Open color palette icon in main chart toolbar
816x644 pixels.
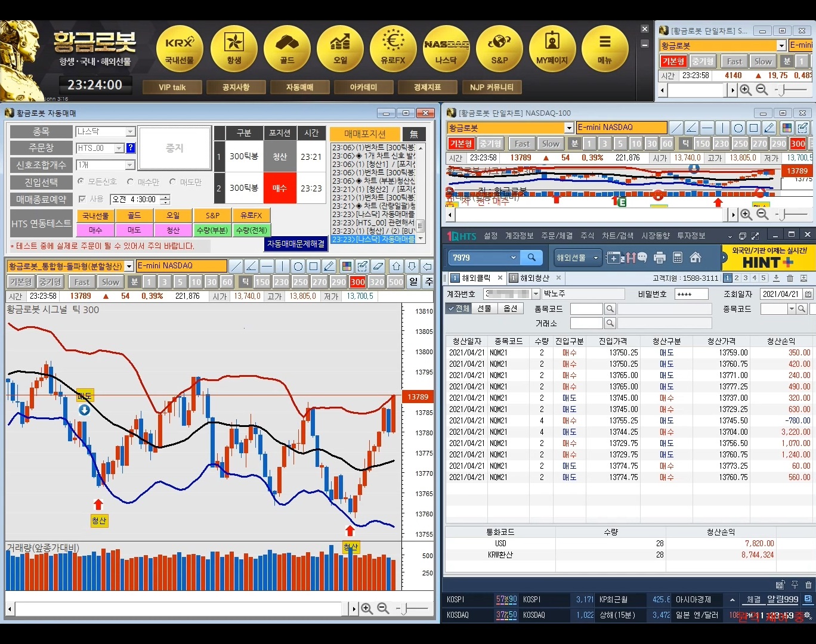click(347, 266)
